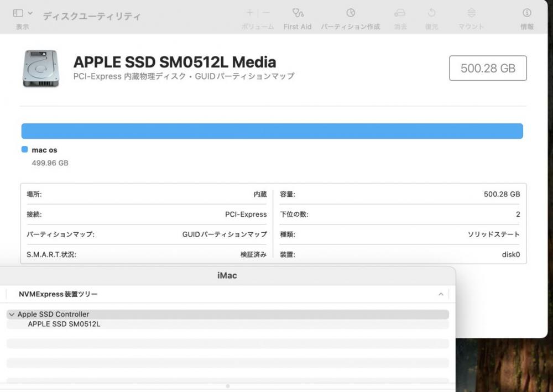This screenshot has width=553, height=392.
Task: Select the iMac window title
Action: point(227,275)
